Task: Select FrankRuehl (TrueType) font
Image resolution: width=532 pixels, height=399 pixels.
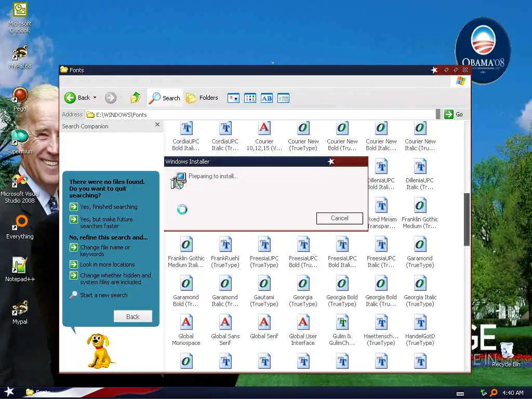Action: coord(225,253)
